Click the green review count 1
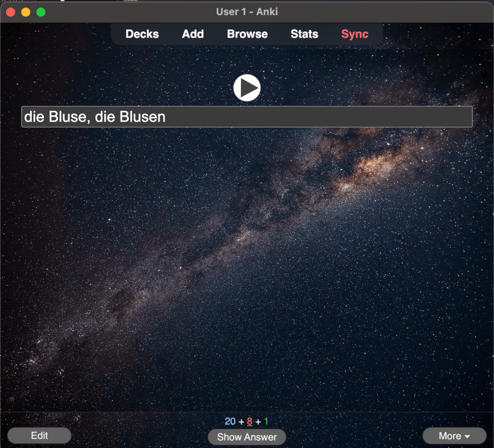494x448 pixels. pyautogui.click(x=266, y=421)
